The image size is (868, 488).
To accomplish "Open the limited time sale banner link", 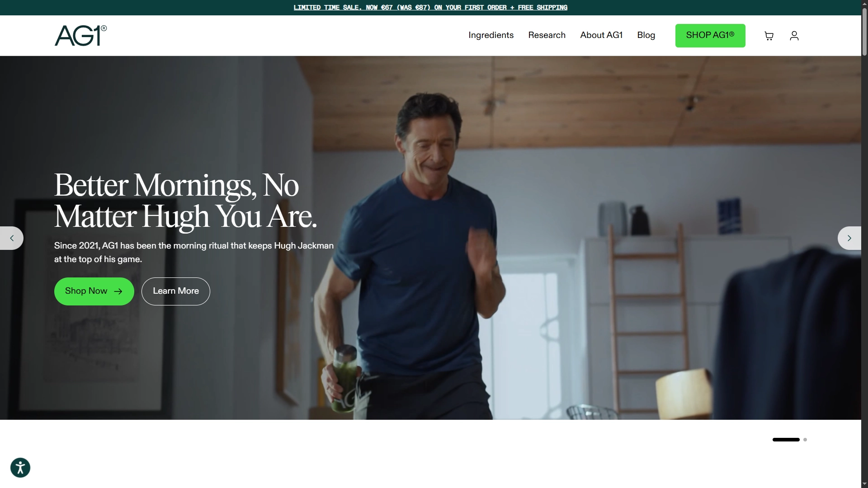I will pyautogui.click(x=430, y=7).
